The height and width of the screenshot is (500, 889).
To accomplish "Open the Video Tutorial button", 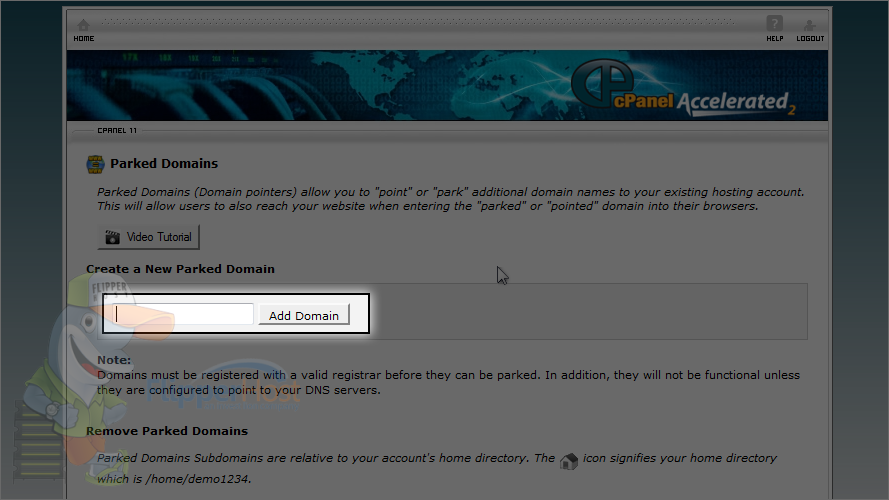I will 149,237.
